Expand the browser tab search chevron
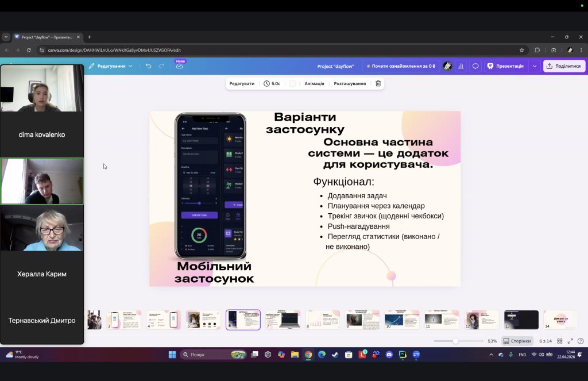 click(6, 37)
